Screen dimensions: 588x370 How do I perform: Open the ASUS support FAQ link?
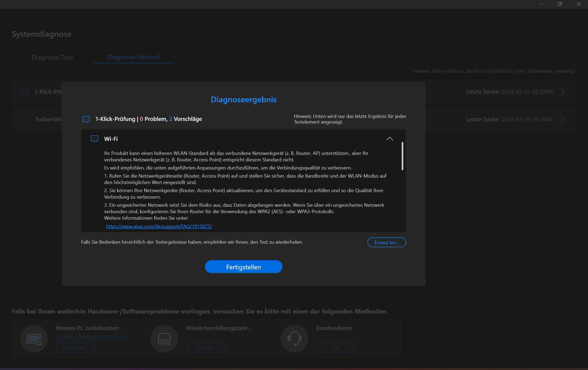click(x=159, y=226)
